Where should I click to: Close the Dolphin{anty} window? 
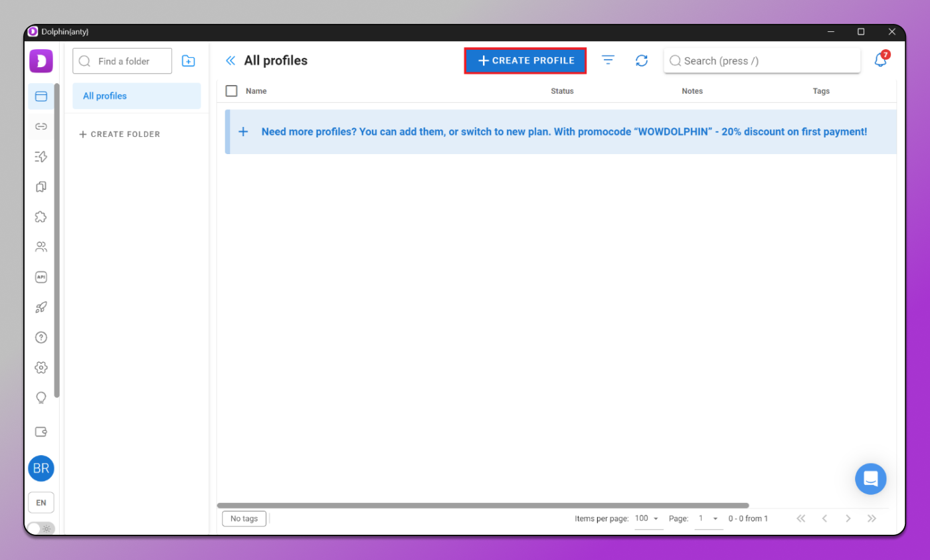click(891, 32)
